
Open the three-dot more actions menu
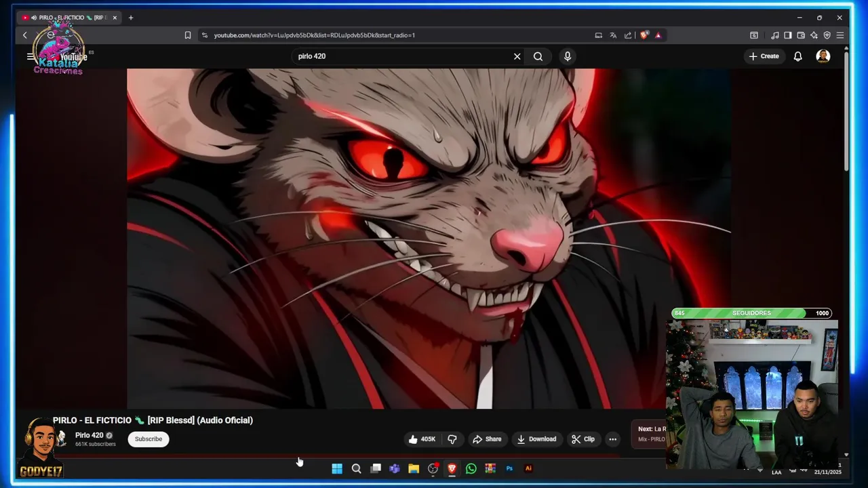pyautogui.click(x=612, y=439)
